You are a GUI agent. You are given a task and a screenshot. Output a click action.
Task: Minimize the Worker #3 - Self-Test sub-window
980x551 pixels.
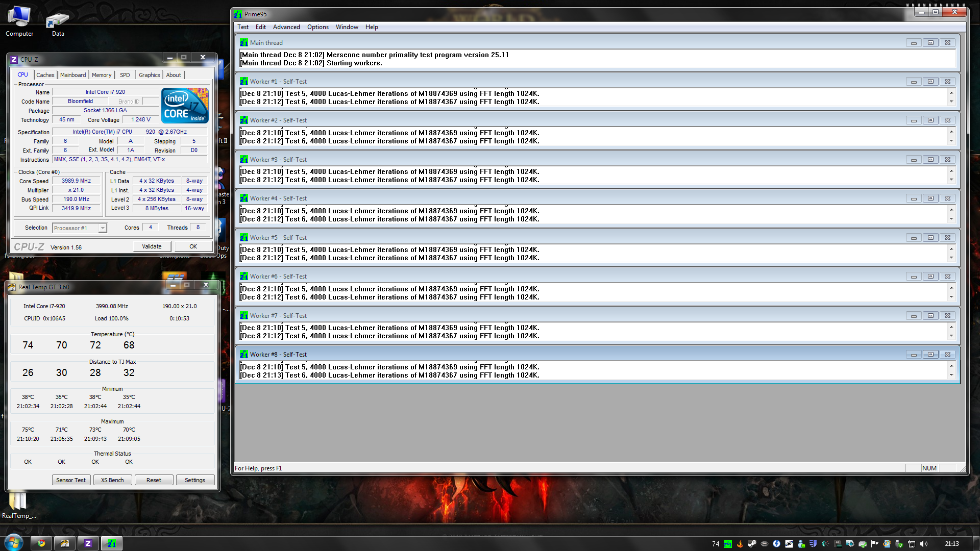coord(914,160)
